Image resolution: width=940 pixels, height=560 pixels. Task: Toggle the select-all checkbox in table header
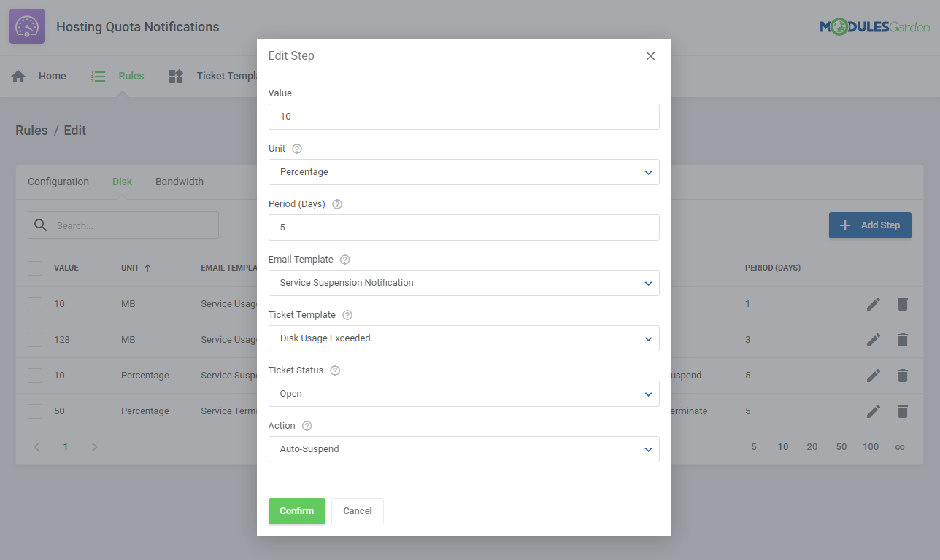(34, 268)
